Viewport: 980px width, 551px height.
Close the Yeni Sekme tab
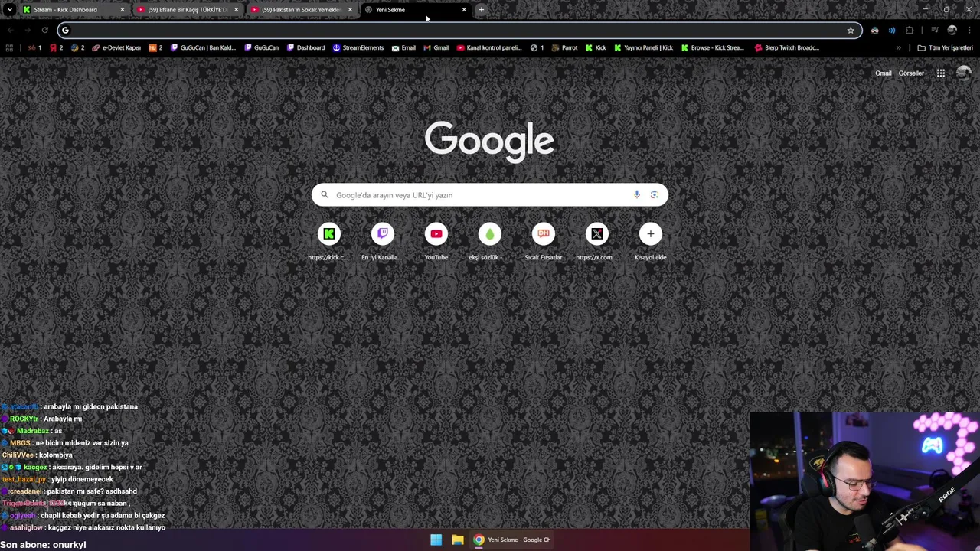464,9
